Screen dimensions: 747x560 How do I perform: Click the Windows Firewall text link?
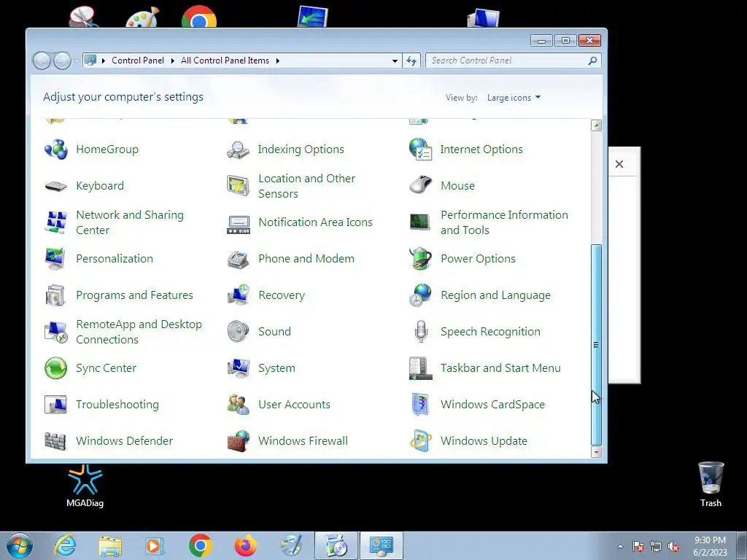point(303,441)
